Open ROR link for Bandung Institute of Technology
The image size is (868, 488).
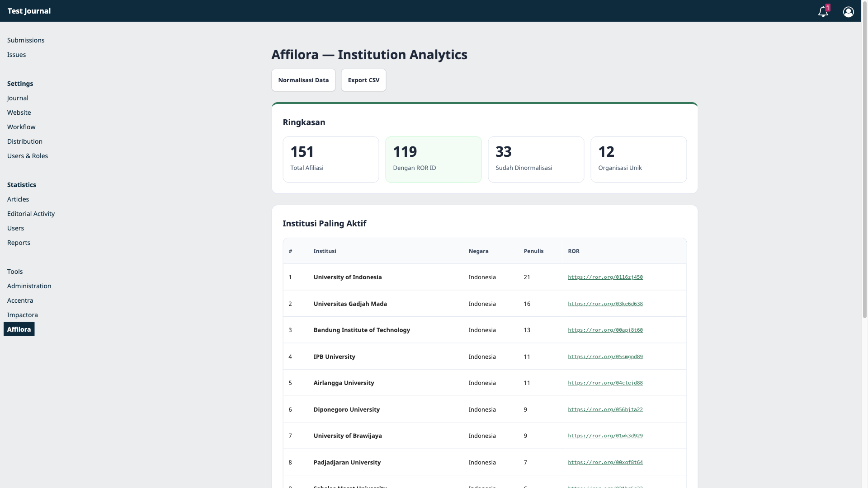point(605,330)
